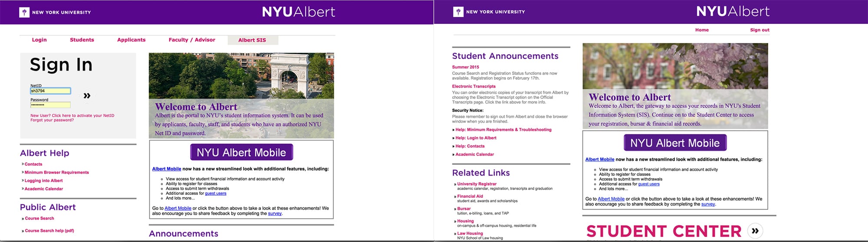This screenshot has width=868, height=242.
Task: Open Law Housing related link
Action: pyautogui.click(x=470, y=233)
